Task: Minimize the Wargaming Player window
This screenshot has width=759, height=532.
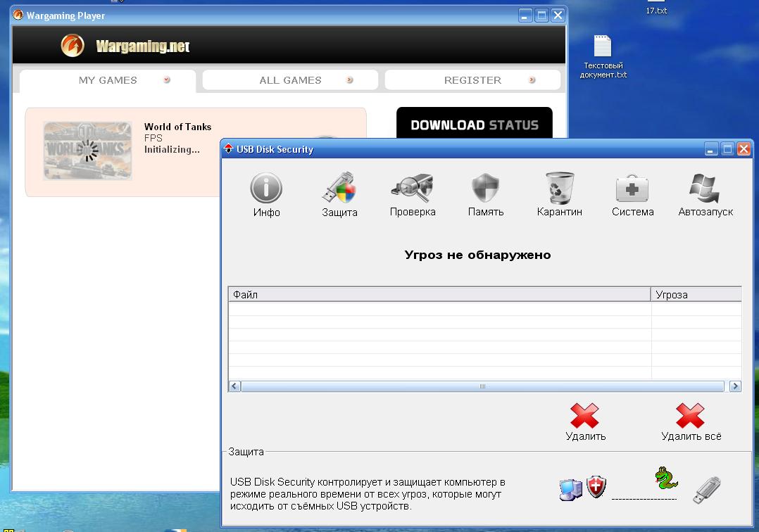Action: tap(525, 15)
